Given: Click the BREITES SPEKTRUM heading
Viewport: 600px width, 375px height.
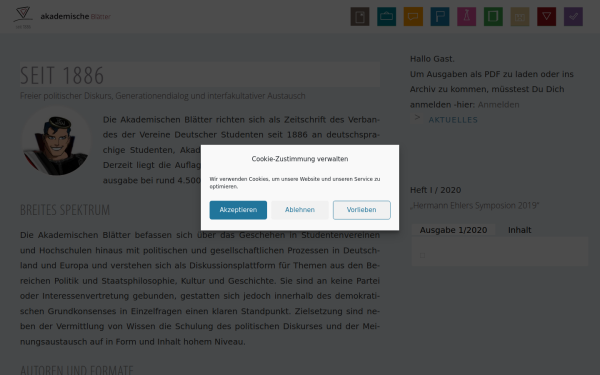Looking at the screenshot, I should click(65, 210).
